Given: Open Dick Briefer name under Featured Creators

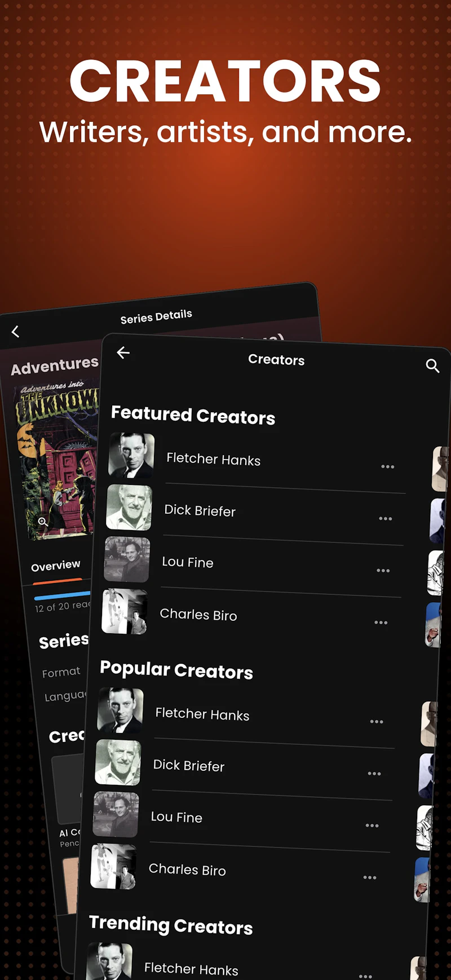Looking at the screenshot, I should pyautogui.click(x=200, y=510).
